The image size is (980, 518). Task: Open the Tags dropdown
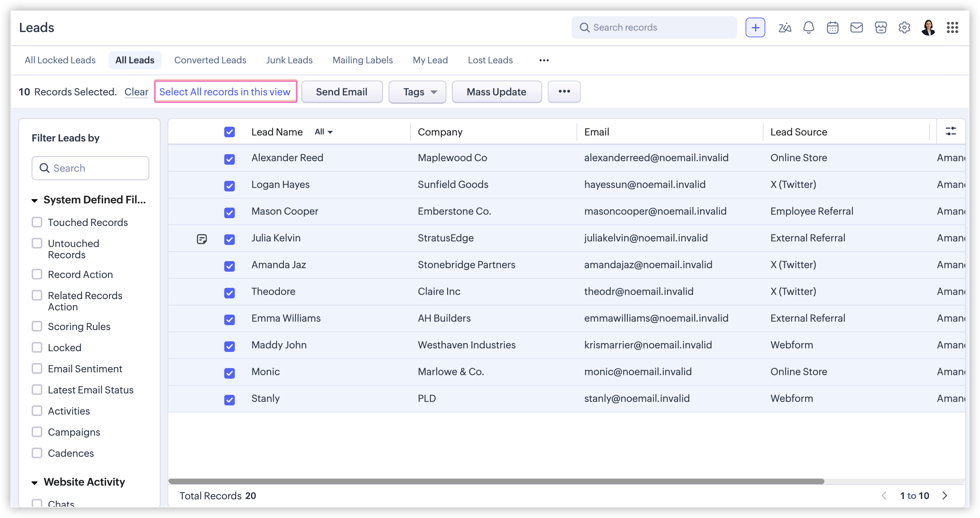coord(417,92)
